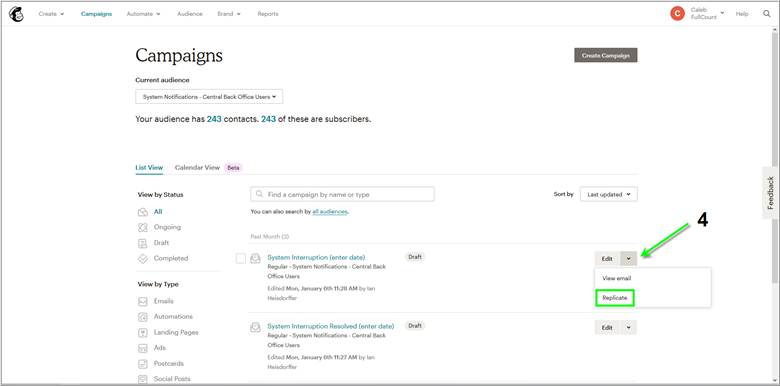This screenshot has width=780, height=386.
Task: Click Edit for System Interruption (enter date)
Action: pyautogui.click(x=607, y=259)
